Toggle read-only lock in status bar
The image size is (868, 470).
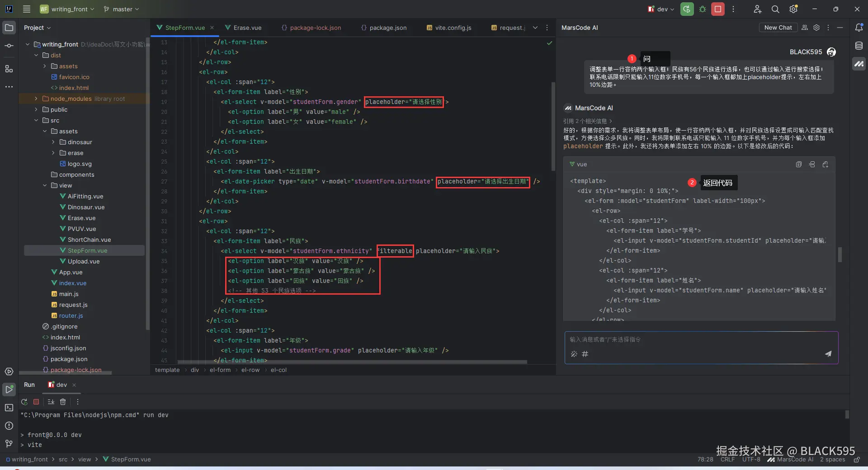pos(857,460)
